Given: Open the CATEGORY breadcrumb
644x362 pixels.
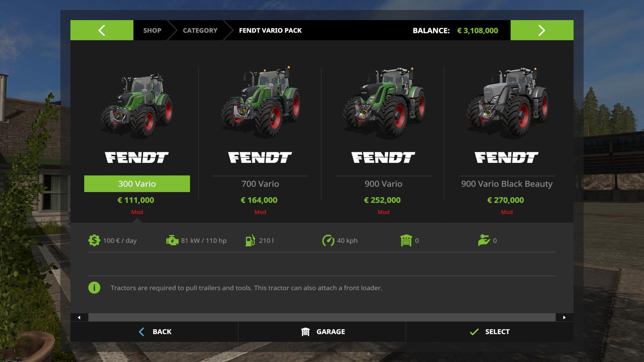Looking at the screenshot, I should [x=200, y=30].
